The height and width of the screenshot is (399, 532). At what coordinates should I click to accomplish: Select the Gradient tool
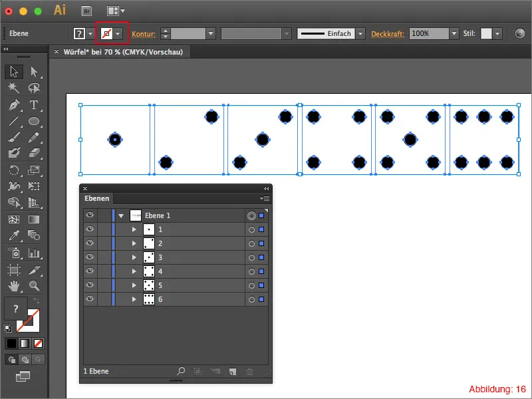(x=34, y=219)
